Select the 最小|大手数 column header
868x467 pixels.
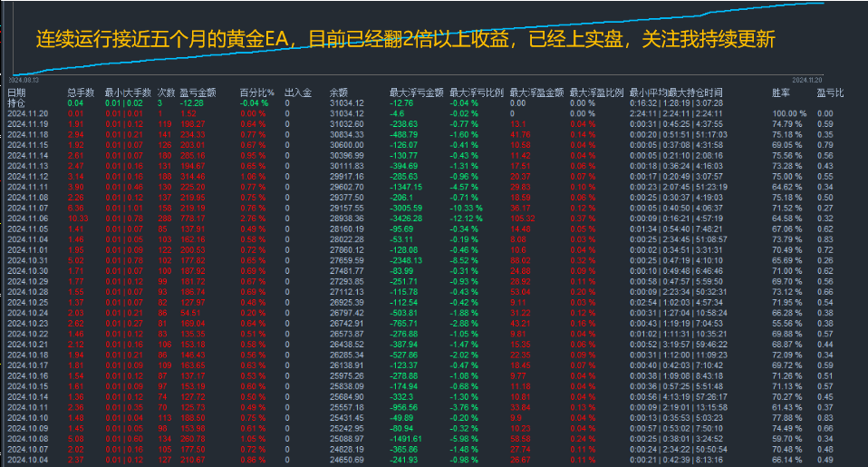[128, 92]
